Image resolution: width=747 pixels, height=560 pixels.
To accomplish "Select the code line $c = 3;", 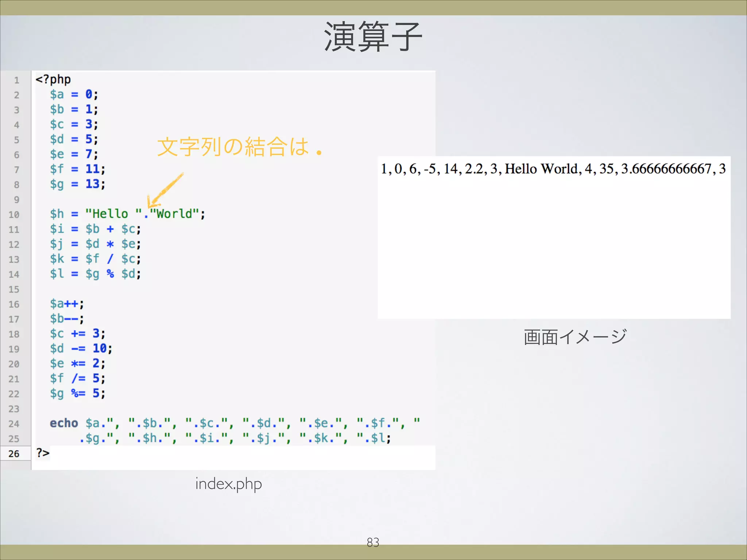I will tap(74, 124).
